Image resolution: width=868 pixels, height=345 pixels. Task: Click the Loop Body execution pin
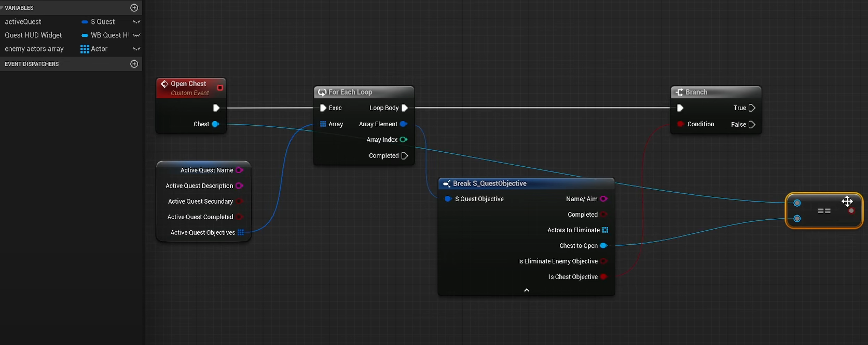pyautogui.click(x=405, y=108)
